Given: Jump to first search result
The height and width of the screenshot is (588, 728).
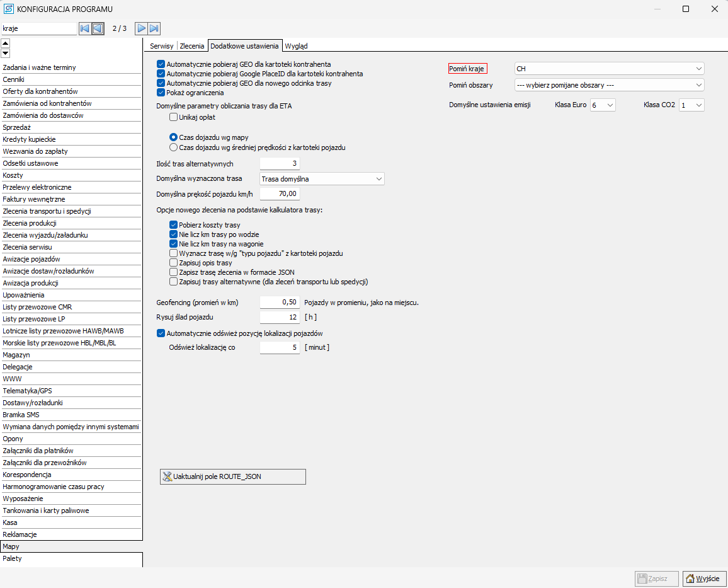Looking at the screenshot, I should click(84, 28).
